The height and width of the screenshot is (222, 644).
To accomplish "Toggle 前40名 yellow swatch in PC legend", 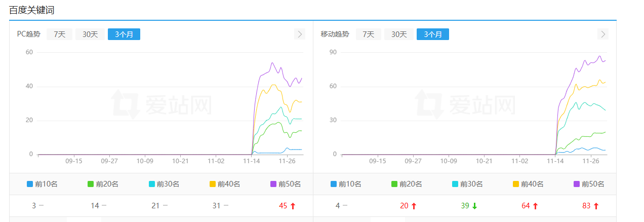I will click(x=213, y=184).
